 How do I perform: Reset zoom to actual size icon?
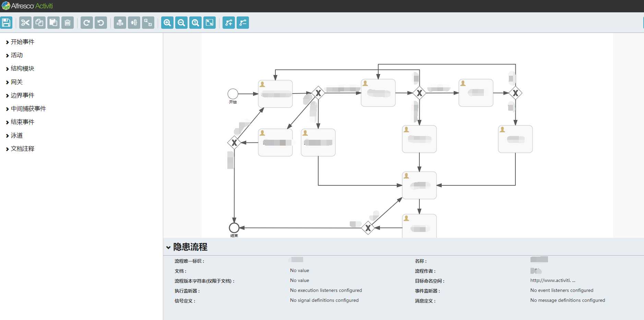[195, 23]
